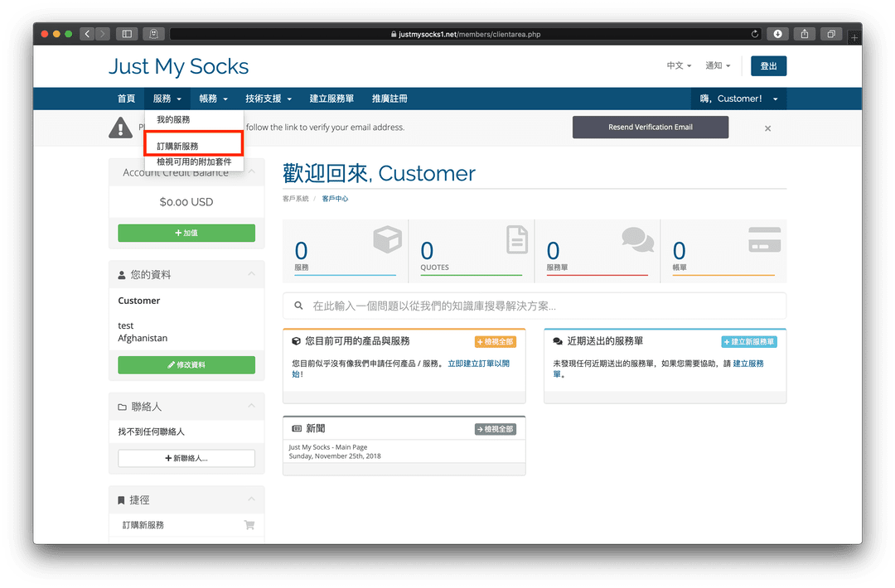Click the document icon in QUOTES tile
This screenshot has width=895, height=588.
(516, 239)
